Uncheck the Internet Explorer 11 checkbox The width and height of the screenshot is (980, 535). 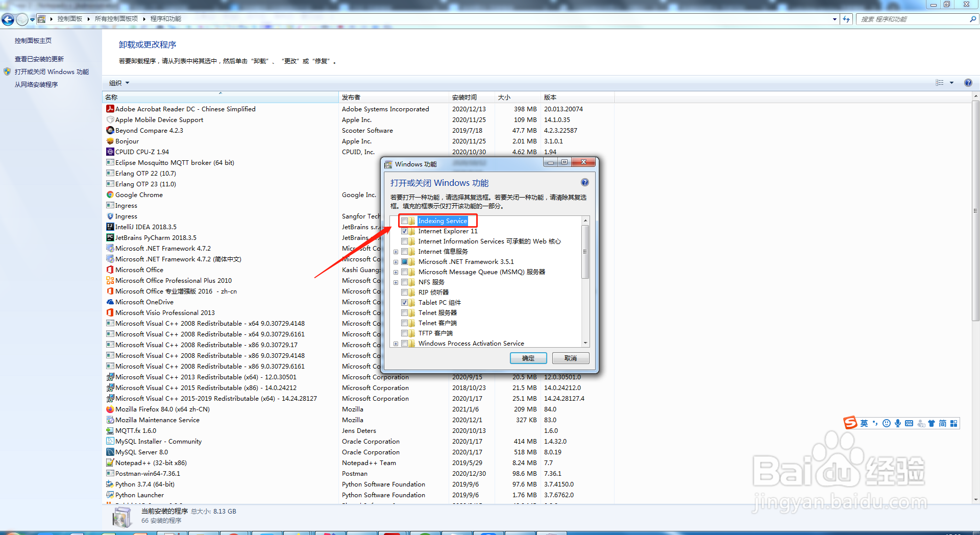tap(404, 231)
